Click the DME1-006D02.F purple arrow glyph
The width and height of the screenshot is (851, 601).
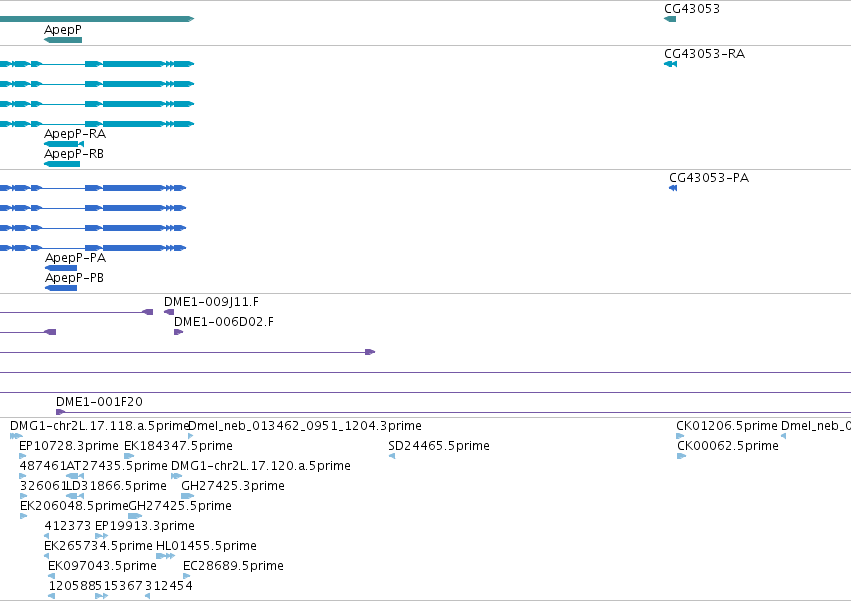pos(179,332)
